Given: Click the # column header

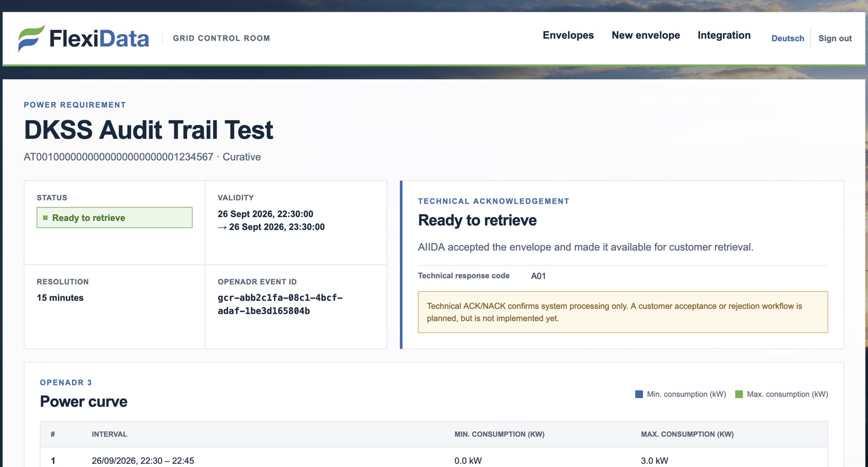Looking at the screenshot, I should click(53, 434).
